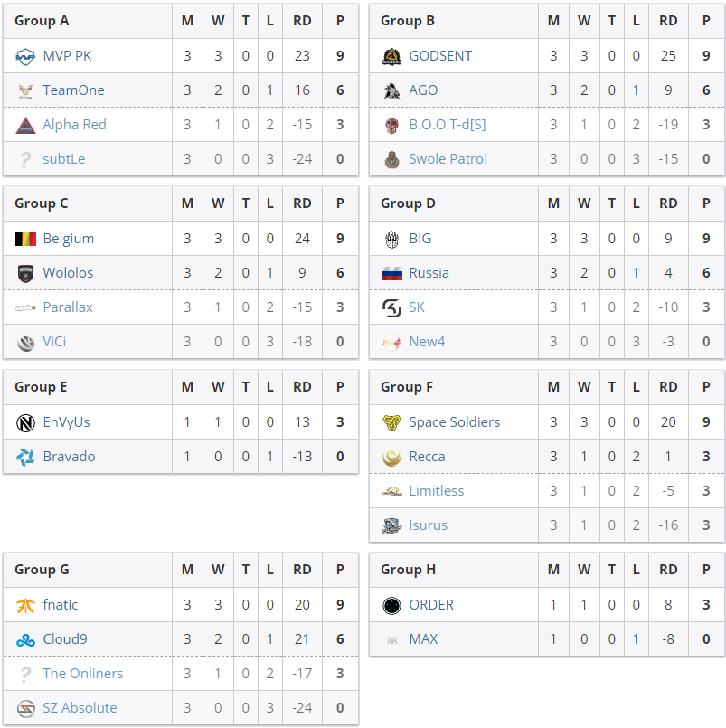Click the SK team logo
Image resolution: width=726 pixels, height=728 pixels.
pyautogui.click(x=391, y=307)
